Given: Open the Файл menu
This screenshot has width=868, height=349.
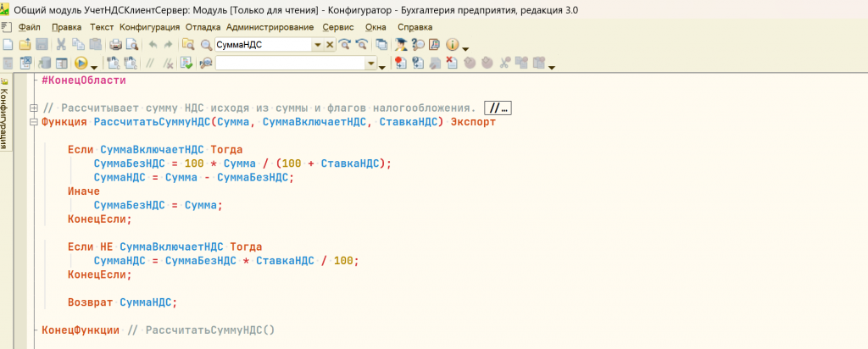Looking at the screenshot, I should [x=30, y=27].
